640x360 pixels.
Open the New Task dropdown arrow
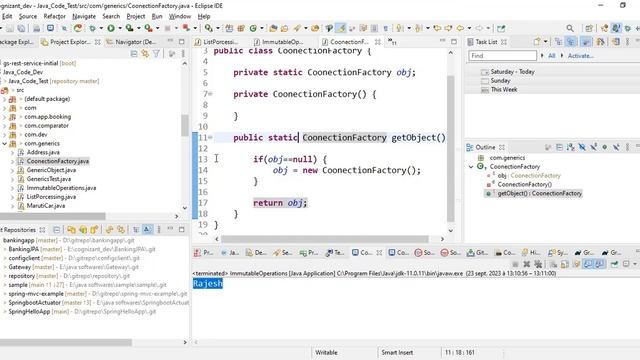pyautogui.click(x=545, y=42)
